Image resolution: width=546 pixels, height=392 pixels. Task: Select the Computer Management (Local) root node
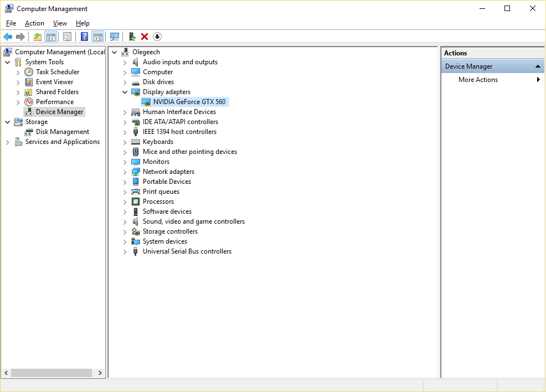tap(60, 52)
